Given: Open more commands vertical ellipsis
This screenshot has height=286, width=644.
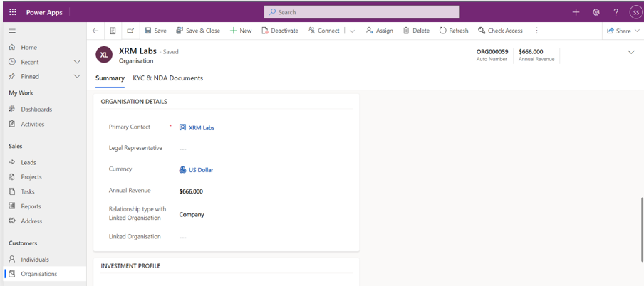Looking at the screenshot, I should tap(536, 31).
